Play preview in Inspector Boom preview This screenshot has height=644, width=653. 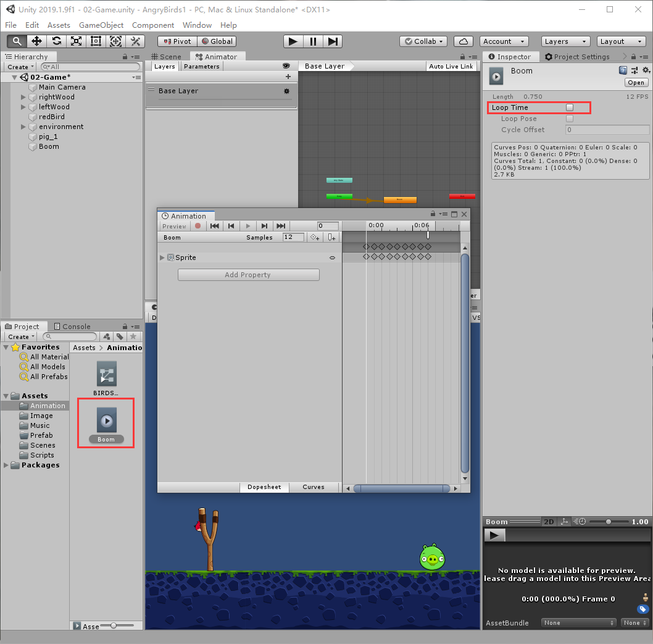[494, 535]
